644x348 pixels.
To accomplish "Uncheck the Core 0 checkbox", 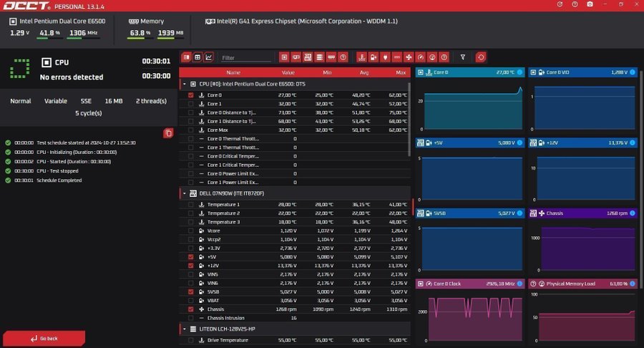I will [191, 95].
